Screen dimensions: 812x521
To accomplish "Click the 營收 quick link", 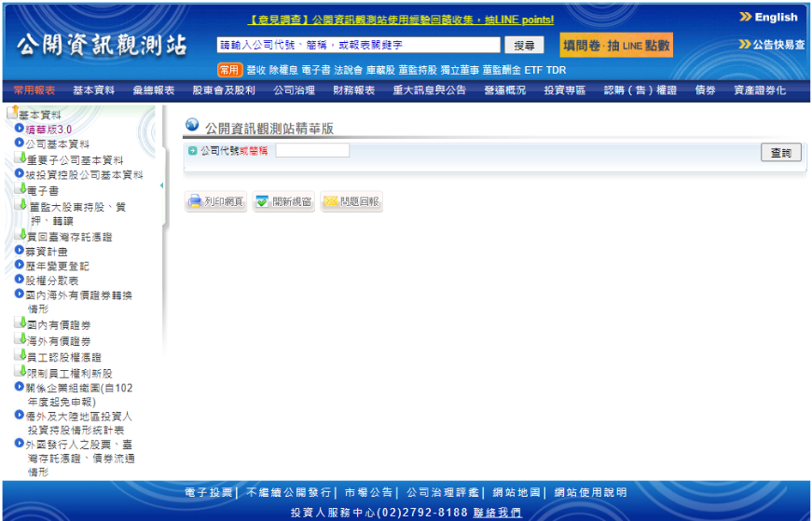I will click(x=255, y=70).
